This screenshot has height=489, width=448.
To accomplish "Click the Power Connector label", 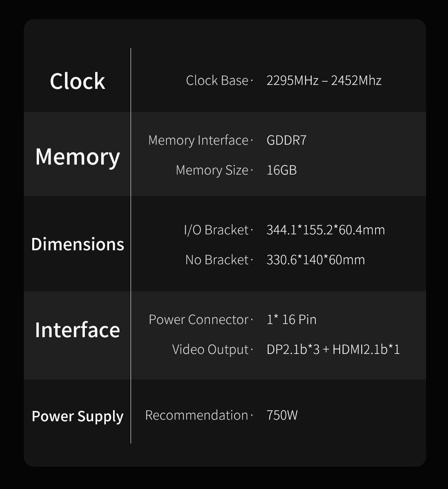I will 199,320.
